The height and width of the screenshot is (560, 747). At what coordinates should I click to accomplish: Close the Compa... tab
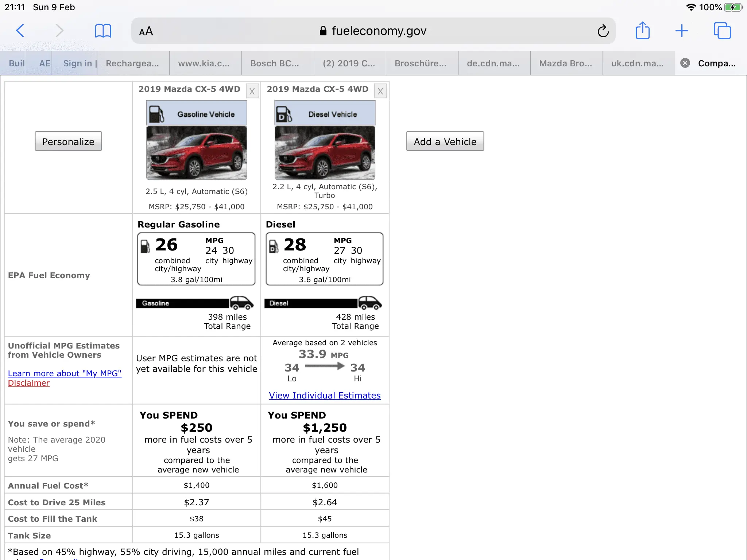coord(685,63)
